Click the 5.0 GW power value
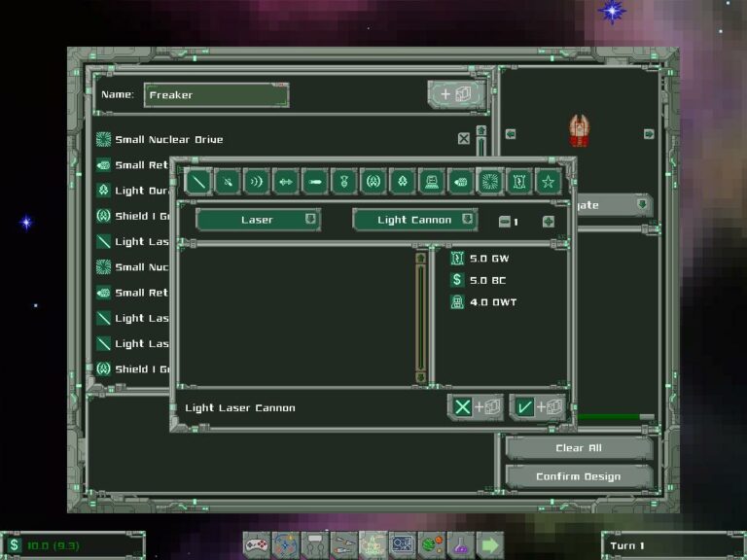 tap(489, 259)
